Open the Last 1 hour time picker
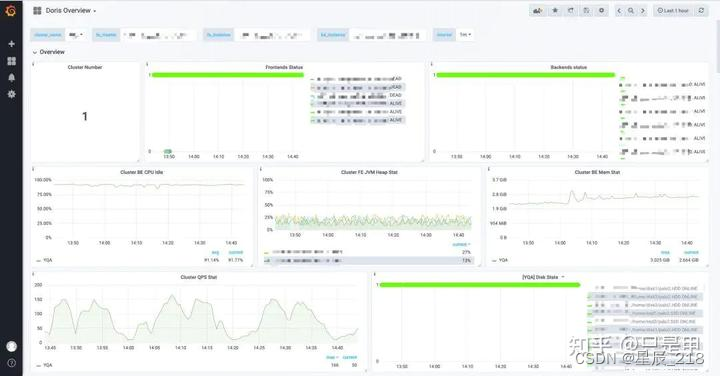The height and width of the screenshot is (376, 720). 673,11
